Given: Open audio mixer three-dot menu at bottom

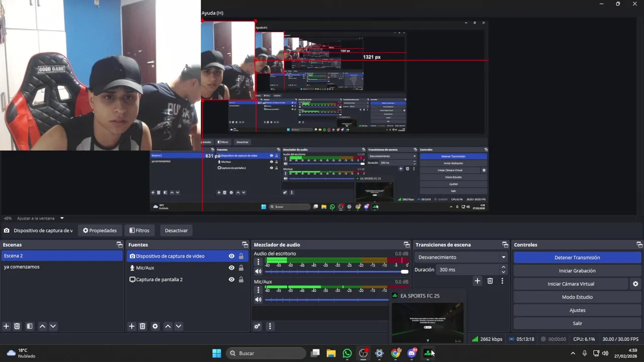Looking at the screenshot, I should (270, 326).
